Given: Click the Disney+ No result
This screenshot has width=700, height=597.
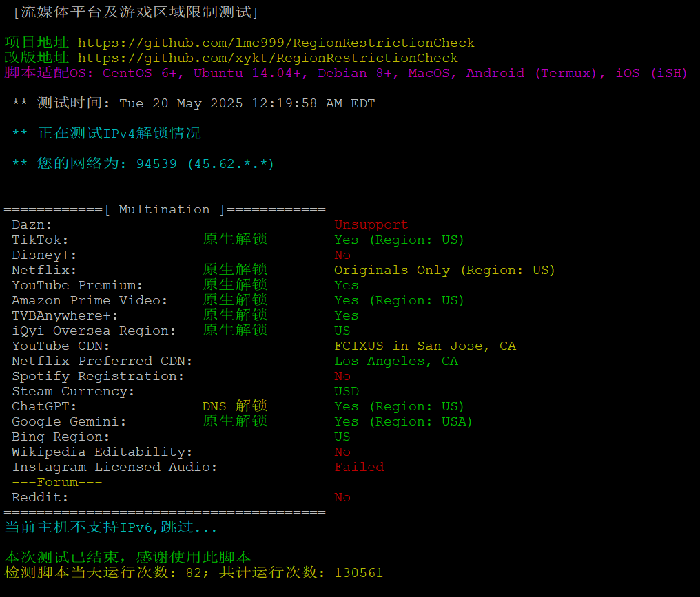Looking at the screenshot, I should pyautogui.click(x=342, y=255).
